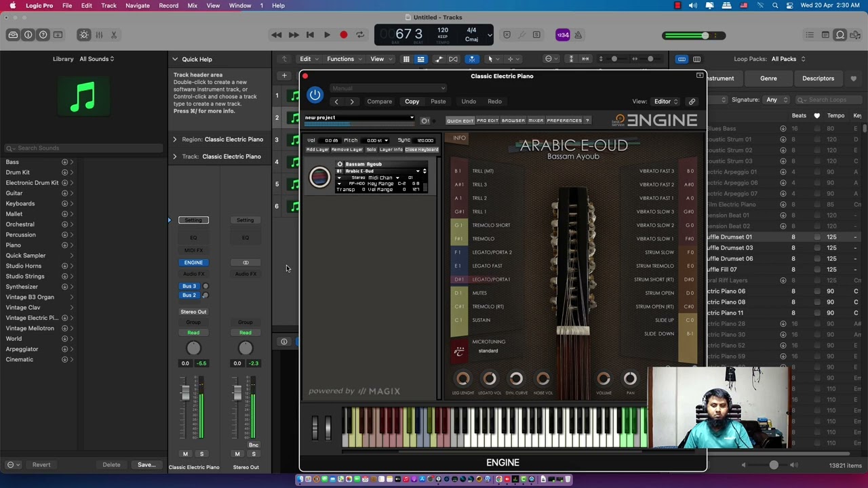Open the Window menu in menu bar
The image size is (868, 488).
click(240, 5)
